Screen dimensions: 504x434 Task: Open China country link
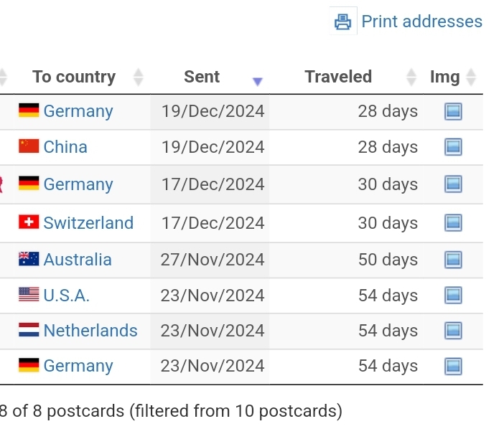click(x=65, y=147)
